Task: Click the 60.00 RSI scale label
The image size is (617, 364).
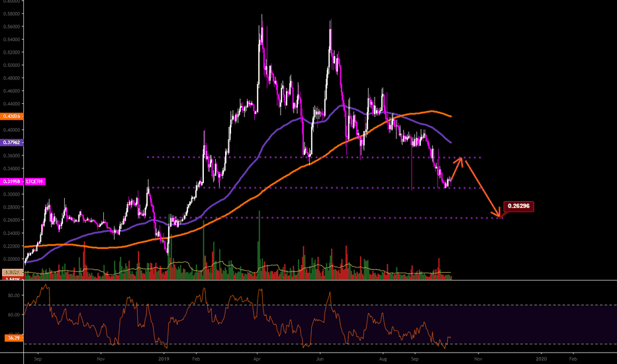Action: (x=14, y=315)
